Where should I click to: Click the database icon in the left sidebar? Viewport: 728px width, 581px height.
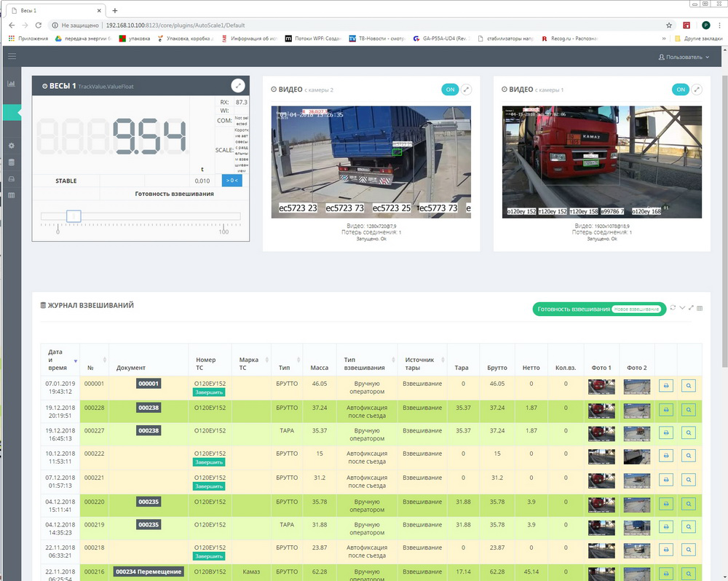tap(11, 162)
